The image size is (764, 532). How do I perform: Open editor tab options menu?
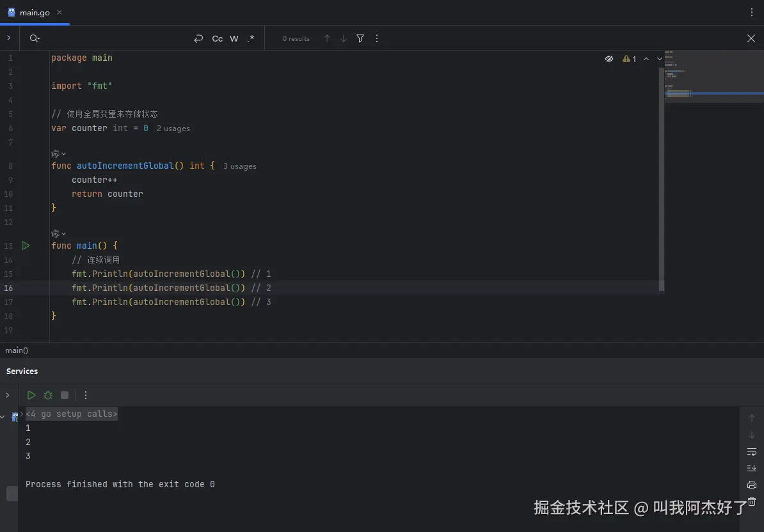tap(751, 12)
